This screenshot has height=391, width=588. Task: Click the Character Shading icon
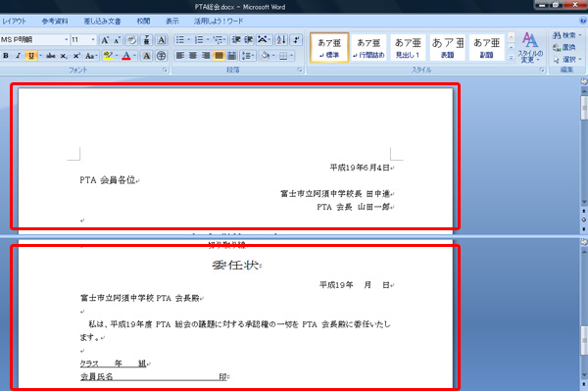(x=147, y=56)
